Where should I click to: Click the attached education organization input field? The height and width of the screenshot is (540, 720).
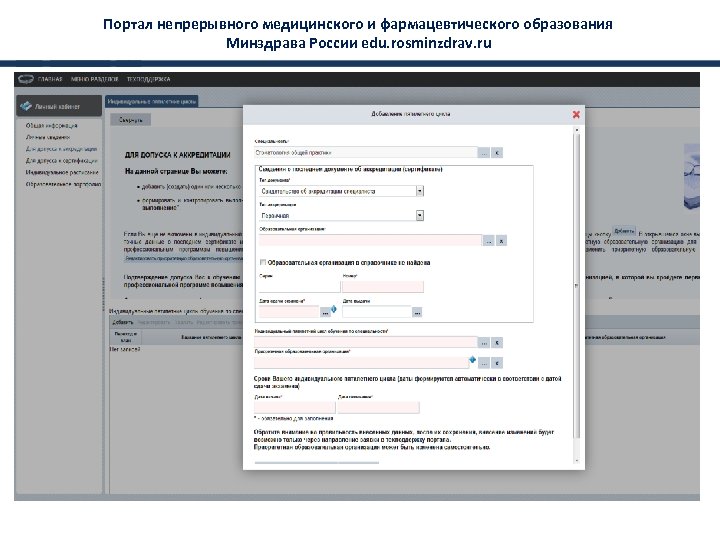[361, 363]
